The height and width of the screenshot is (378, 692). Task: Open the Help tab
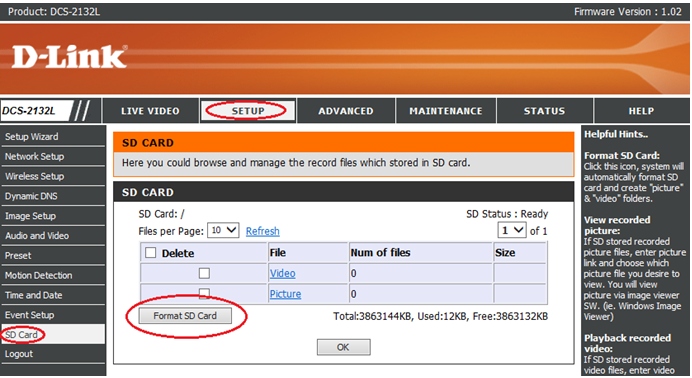(641, 111)
